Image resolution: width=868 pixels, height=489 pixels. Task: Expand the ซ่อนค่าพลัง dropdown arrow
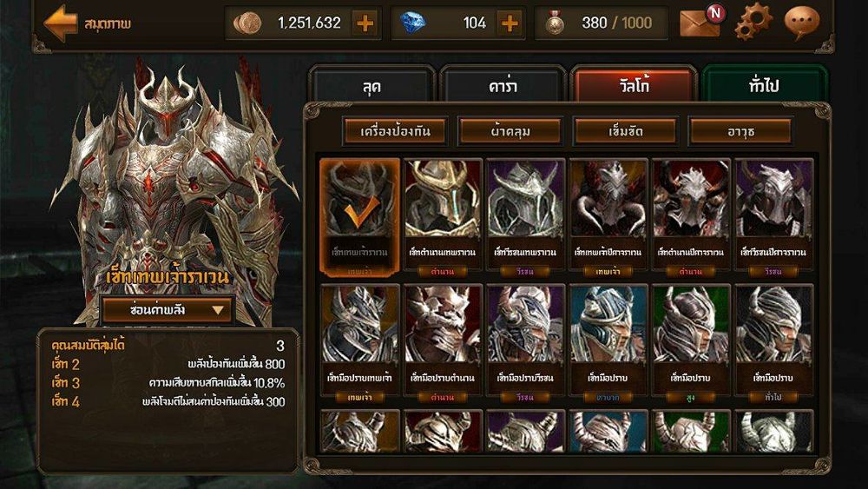click(218, 309)
